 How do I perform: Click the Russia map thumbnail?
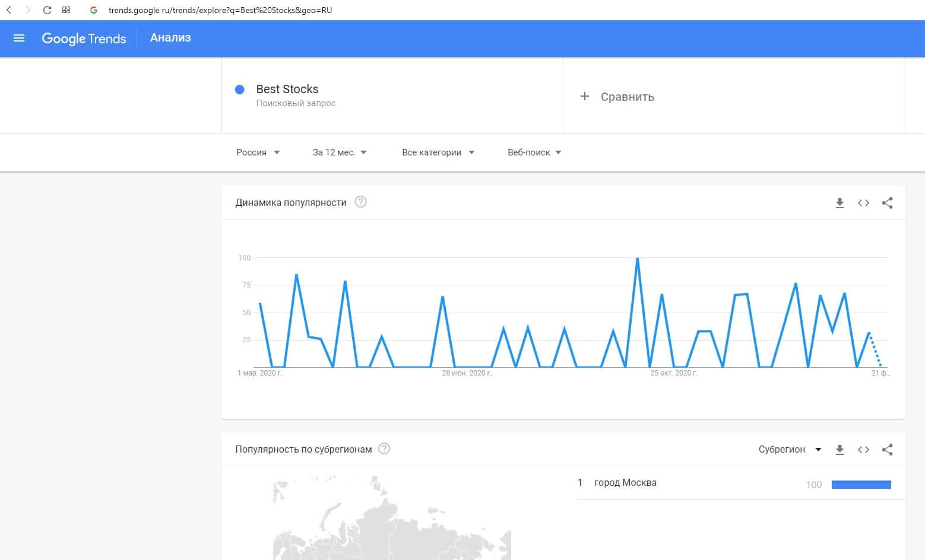point(392,517)
